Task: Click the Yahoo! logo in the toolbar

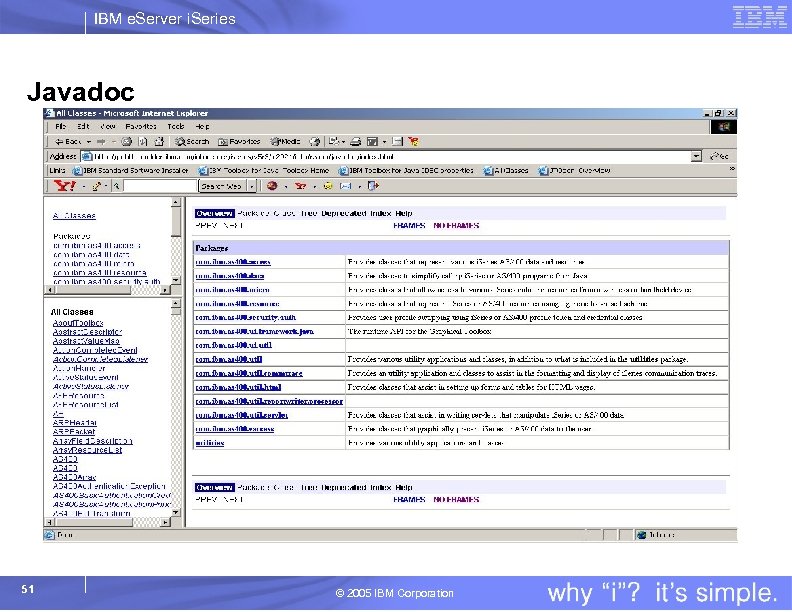Action: 65,186
